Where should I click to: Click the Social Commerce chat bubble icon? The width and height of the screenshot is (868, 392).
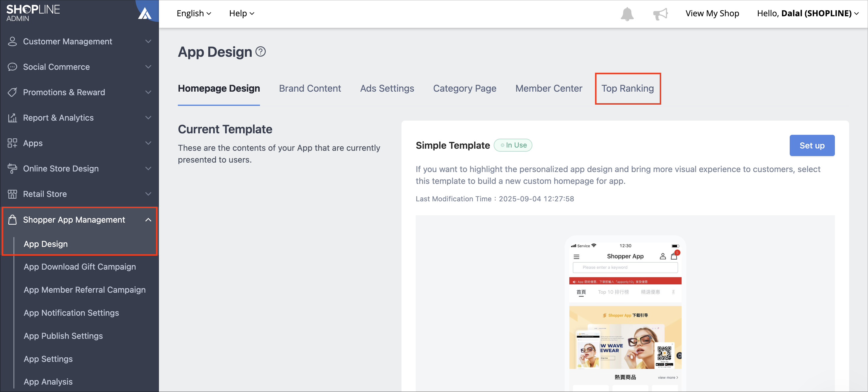[12, 67]
